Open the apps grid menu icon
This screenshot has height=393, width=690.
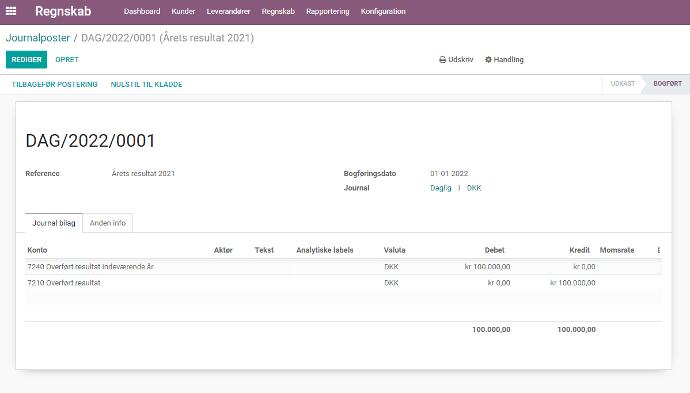click(11, 11)
